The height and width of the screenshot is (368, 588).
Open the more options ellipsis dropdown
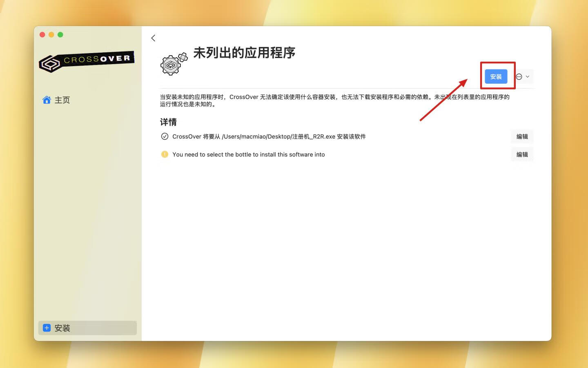click(523, 76)
